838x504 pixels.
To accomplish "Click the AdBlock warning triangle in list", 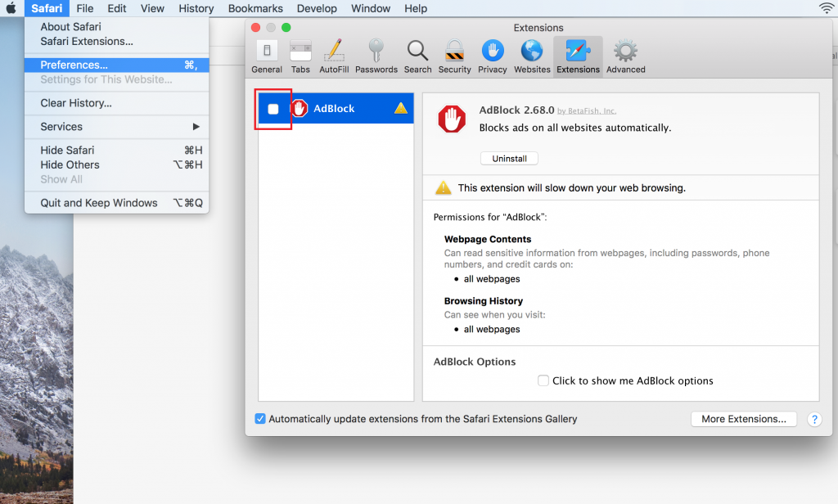I will [401, 109].
